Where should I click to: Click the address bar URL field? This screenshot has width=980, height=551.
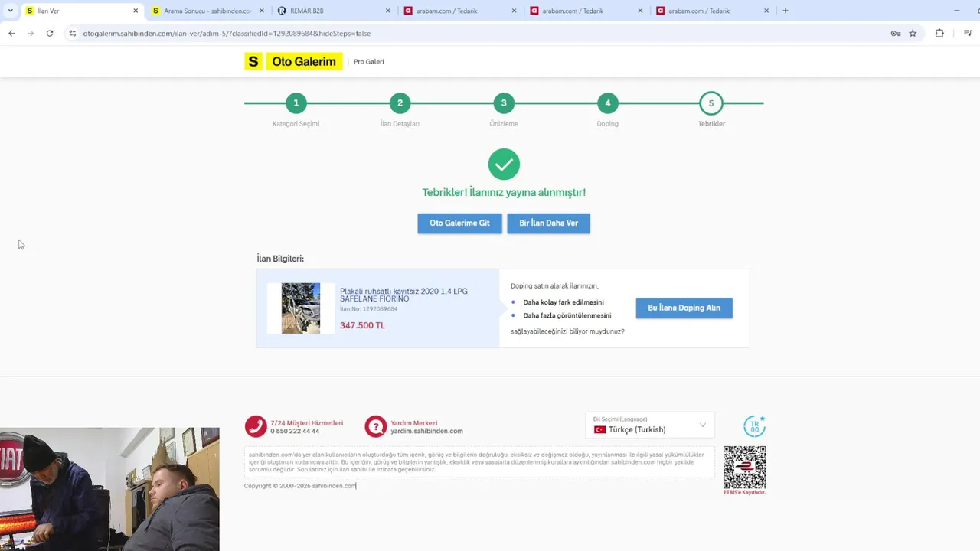(x=482, y=33)
